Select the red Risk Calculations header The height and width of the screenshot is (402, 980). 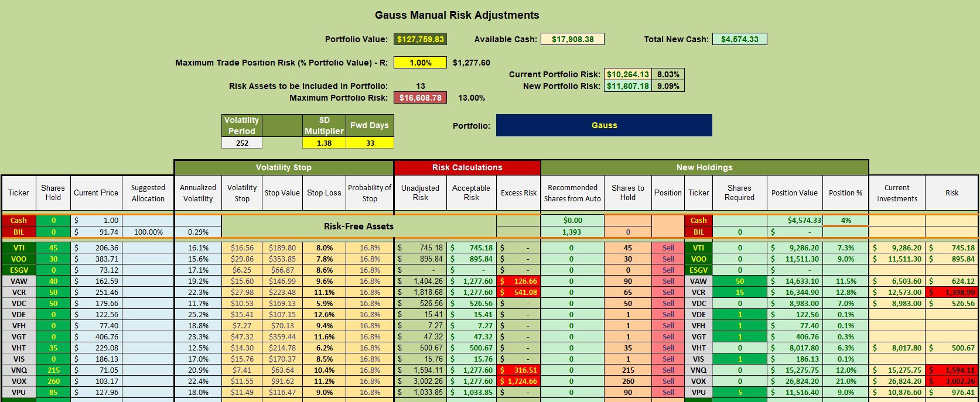(467, 167)
